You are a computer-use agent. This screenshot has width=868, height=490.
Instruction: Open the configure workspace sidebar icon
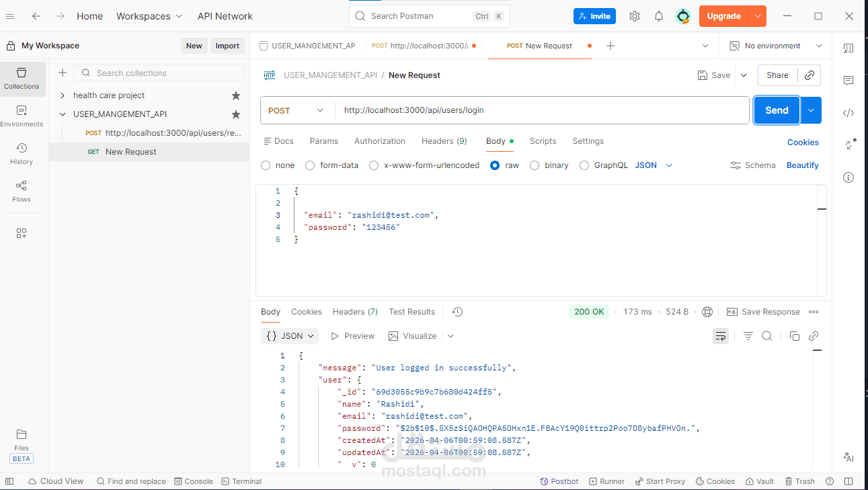point(22,233)
